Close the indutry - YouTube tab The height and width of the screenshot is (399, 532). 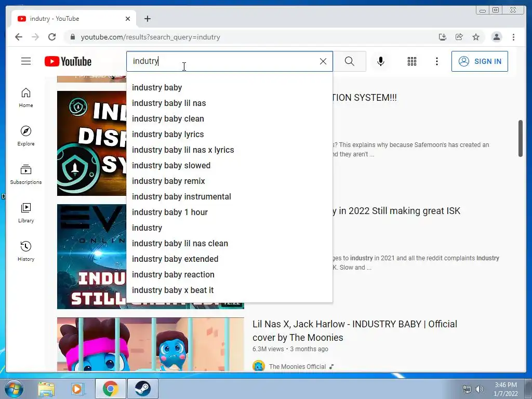pyautogui.click(x=128, y=19)
